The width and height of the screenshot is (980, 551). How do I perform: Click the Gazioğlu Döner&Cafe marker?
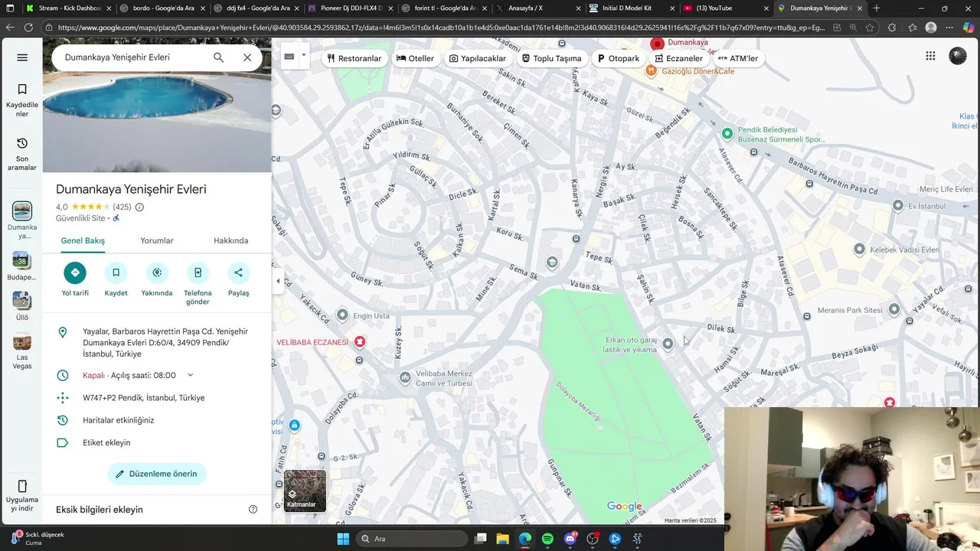click(x=651, y=71)
